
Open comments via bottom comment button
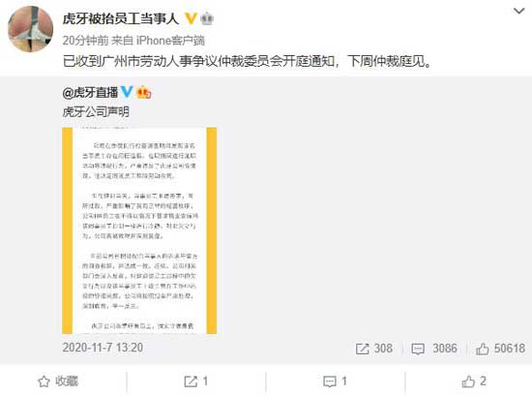click(x=335, y=382)
